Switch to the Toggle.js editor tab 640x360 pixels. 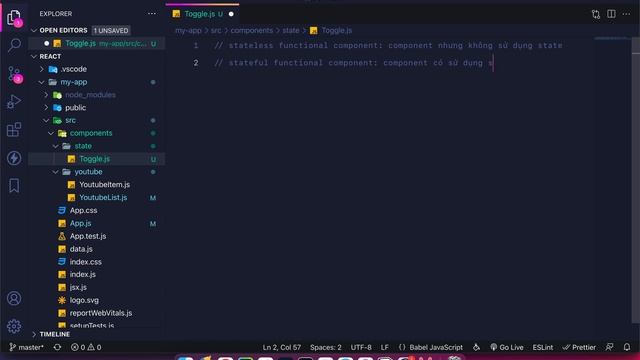(202, 14)
